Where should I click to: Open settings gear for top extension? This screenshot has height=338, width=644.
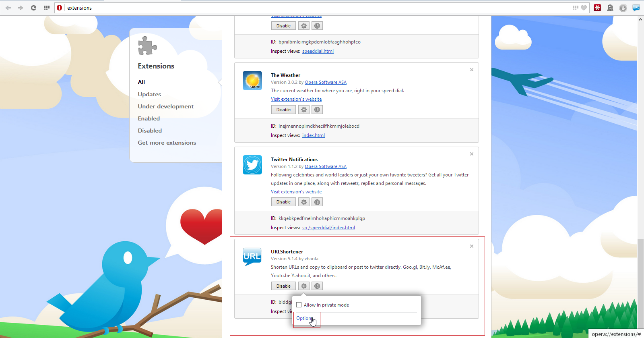[x=304, y=26]
